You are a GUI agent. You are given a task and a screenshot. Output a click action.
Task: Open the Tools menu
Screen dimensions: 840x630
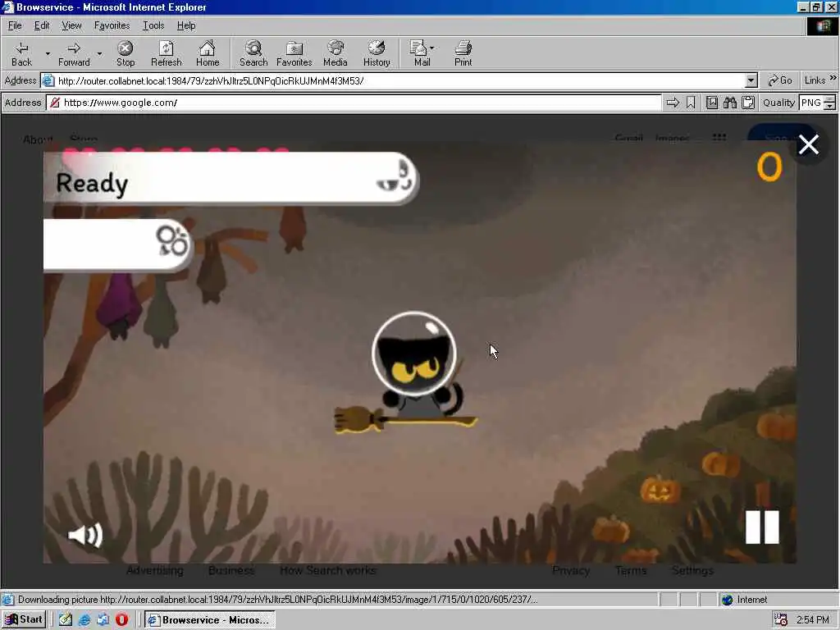pos(153,25)
